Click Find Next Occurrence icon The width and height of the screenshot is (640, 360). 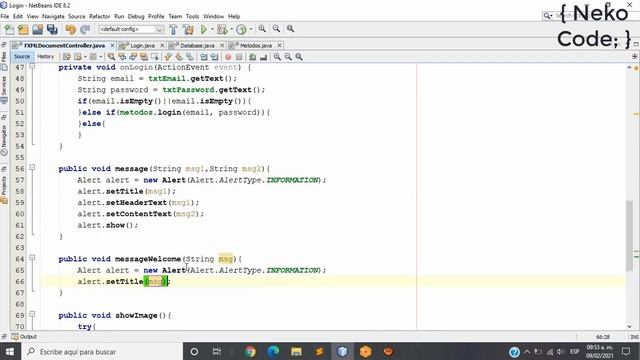[133, 57]
